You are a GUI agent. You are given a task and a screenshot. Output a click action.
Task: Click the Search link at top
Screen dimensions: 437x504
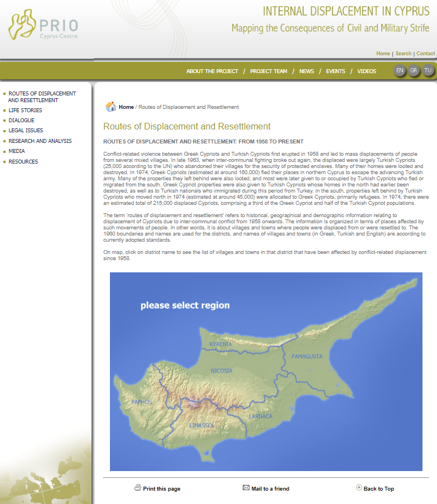[x=403, y=54]
